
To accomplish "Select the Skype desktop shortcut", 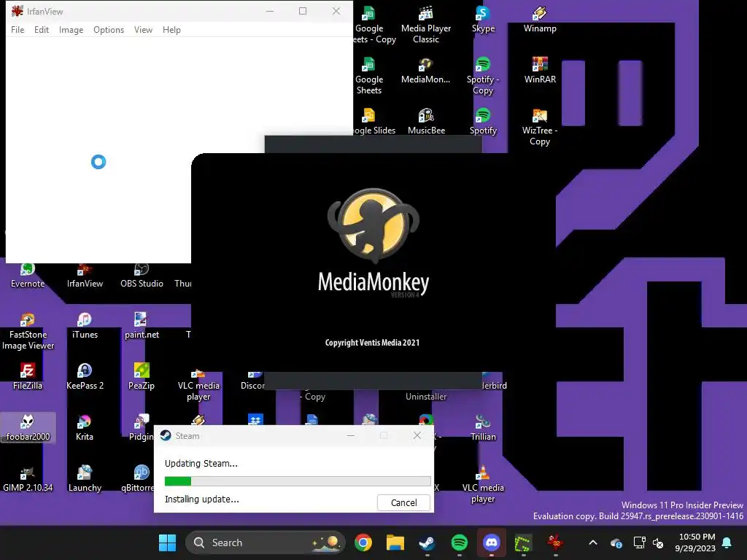I will click(x=483, y=20).
